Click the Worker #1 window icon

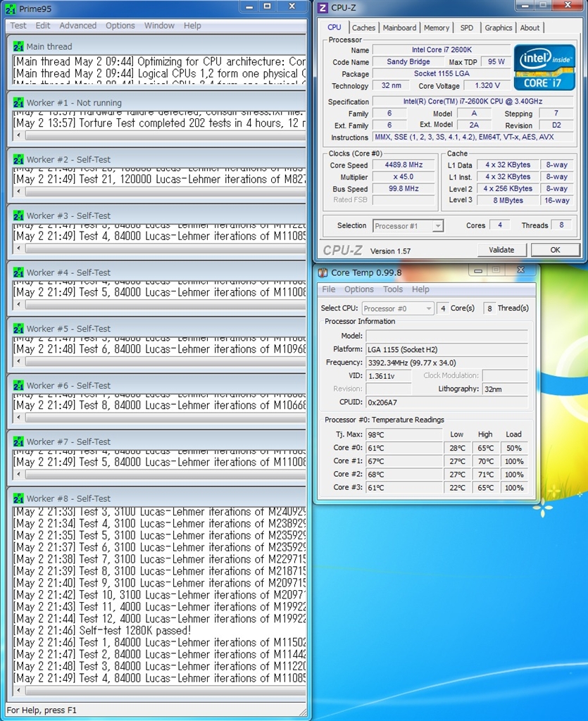coord(18,103)
